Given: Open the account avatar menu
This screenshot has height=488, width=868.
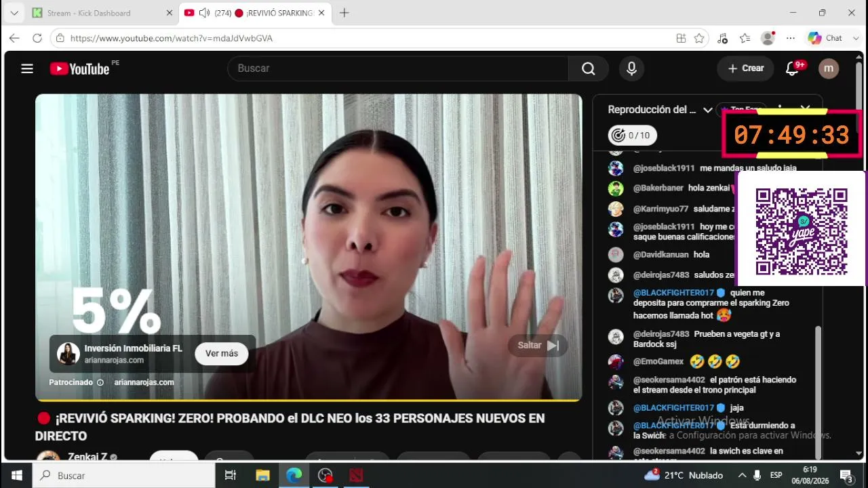Looking at the screenshot, I should click(x=829, y=68).
